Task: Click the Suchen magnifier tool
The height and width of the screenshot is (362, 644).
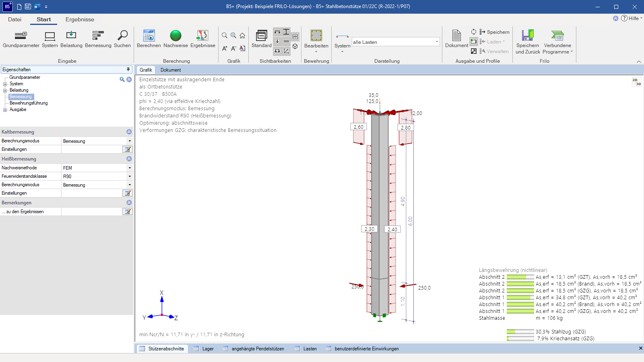Action: click(122, 39)
